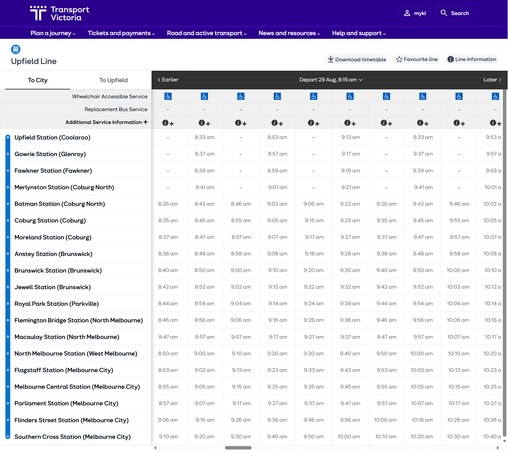Open info icon for the 9:13 am Upfield service
The width and height of the screenshot is (508, 453).
(x=350, y=123)
